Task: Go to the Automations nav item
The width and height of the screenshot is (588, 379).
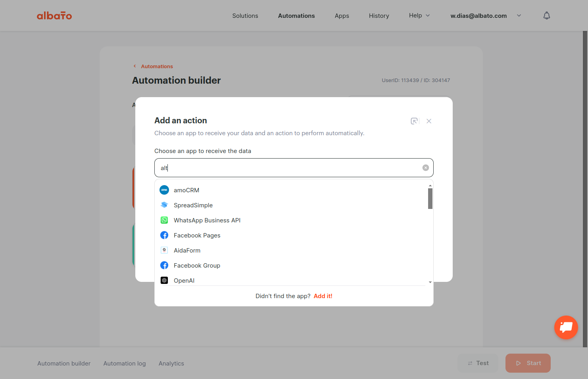Action: point(296,16)
